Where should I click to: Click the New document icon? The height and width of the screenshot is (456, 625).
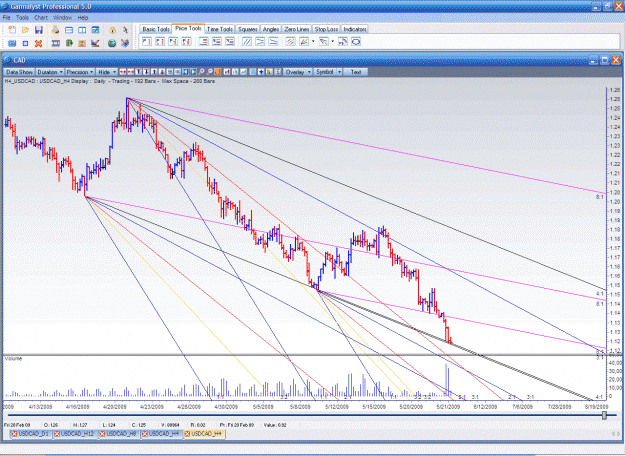tap(12, 30)
